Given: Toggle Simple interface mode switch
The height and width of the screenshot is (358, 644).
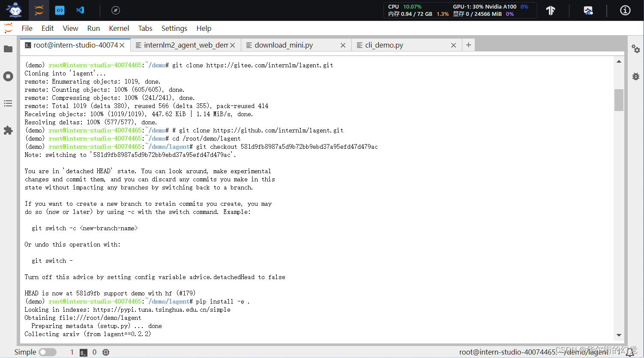Looking at the screenshot, I should (x=48, y=352).
